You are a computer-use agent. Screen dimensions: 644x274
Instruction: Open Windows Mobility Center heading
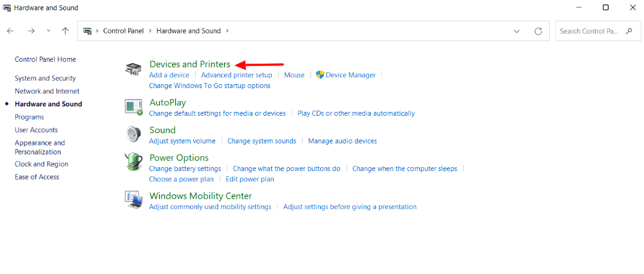(201, 196)
